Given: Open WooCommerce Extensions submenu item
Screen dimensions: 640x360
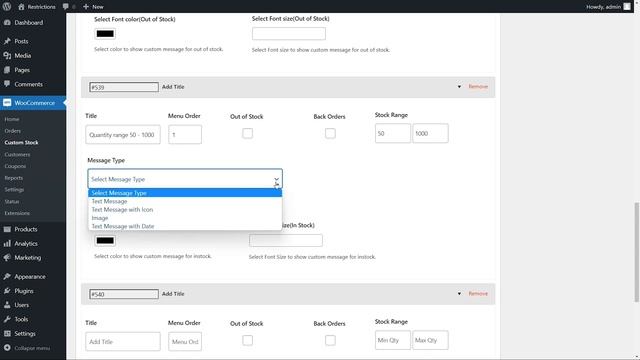Looking at the screenshot, I should pyautogui.click(x=17, y=213).
